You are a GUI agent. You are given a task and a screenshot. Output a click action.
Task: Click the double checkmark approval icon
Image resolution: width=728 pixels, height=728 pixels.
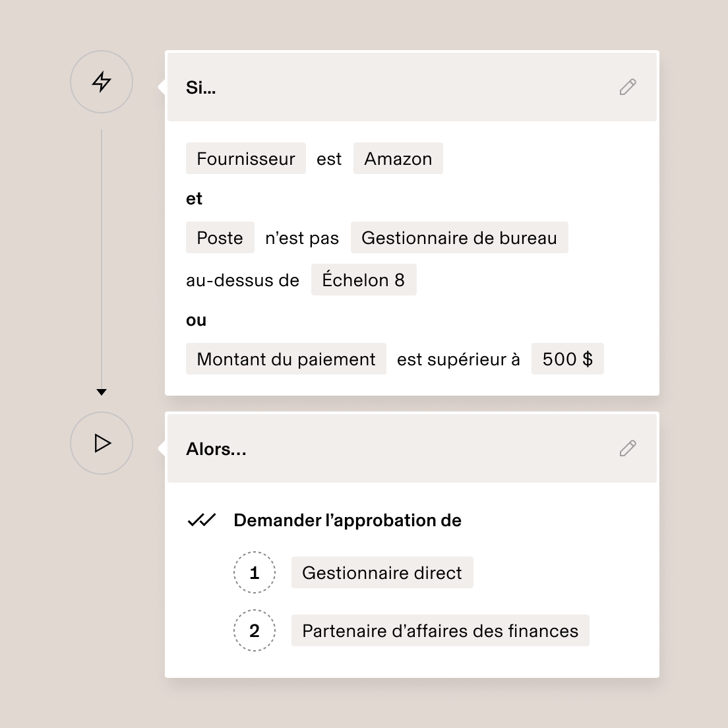pos(201,520)
